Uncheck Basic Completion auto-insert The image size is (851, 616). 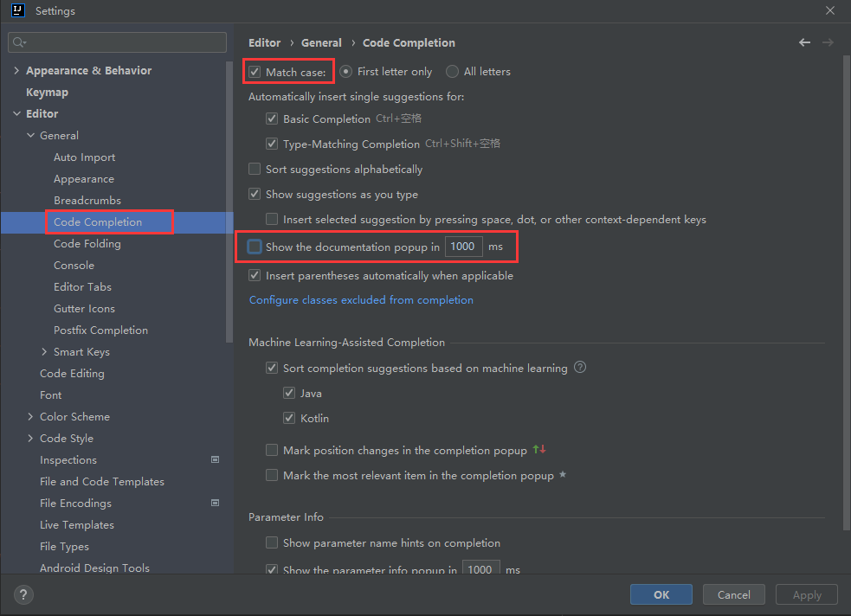(x=272, y=119)
